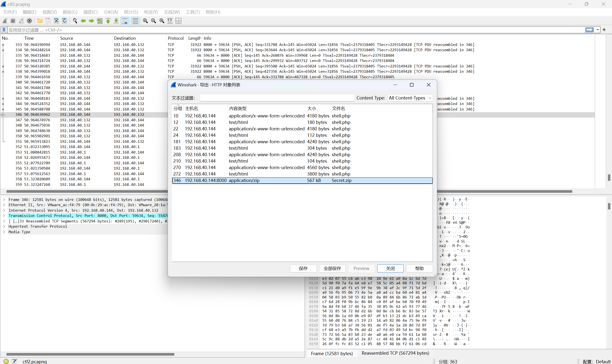
Task: Click 全部保存 button
Action: click(332, 268)
